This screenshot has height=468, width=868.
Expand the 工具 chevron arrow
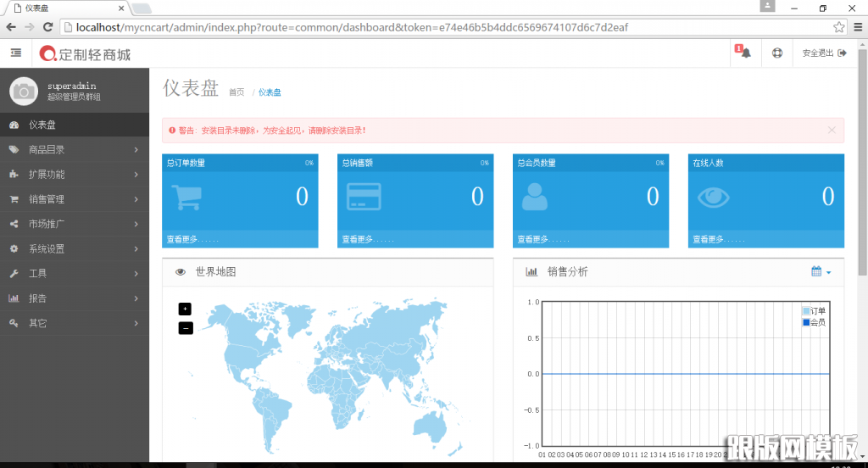coord(136,274)
